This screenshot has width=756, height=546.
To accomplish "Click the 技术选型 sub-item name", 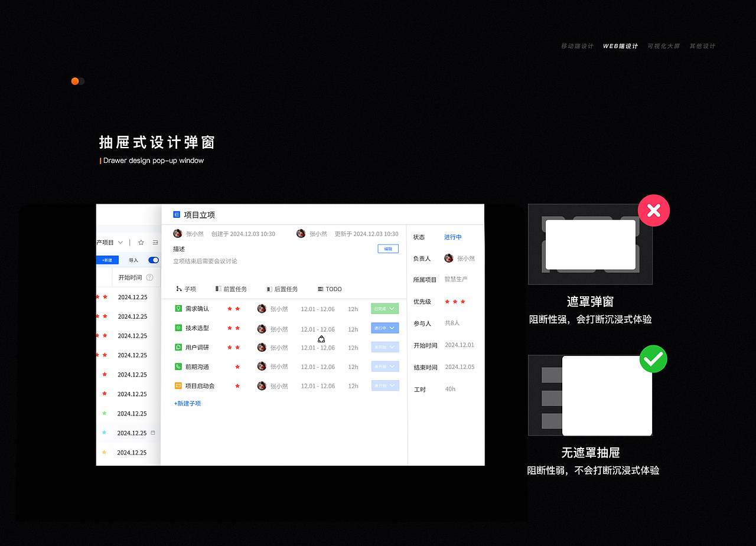I will (x=197, y=328).
